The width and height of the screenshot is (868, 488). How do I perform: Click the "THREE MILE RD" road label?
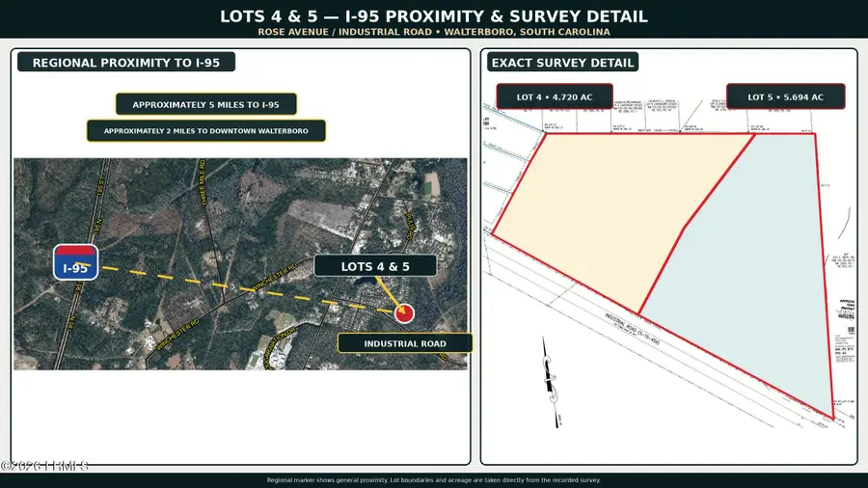[x=203, y=182]
